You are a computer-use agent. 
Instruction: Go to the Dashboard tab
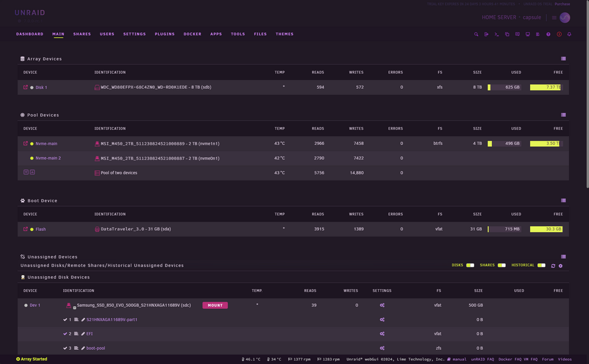pos(29,34)
